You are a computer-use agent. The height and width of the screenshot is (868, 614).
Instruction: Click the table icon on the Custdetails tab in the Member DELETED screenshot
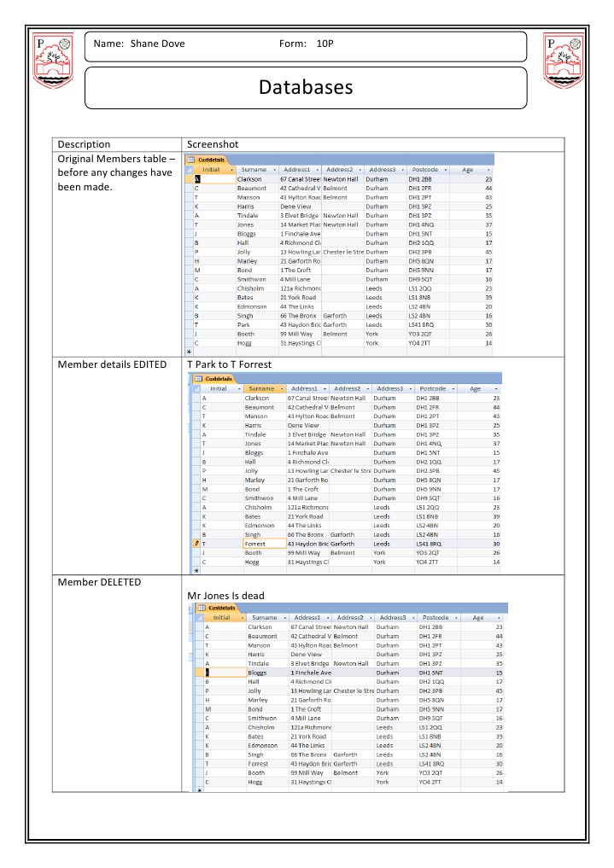coord(202,608)
